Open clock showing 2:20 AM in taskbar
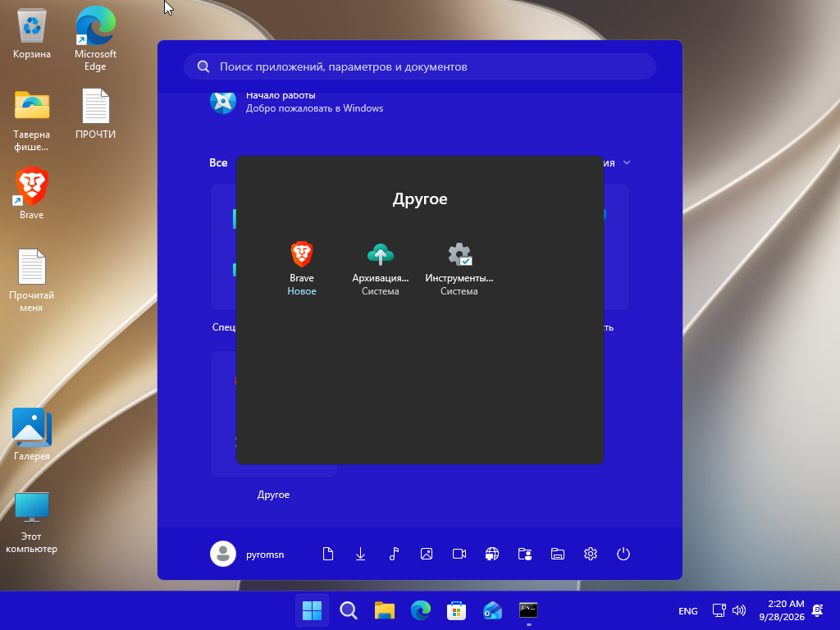This screenshot has height=630, width=840. [x=782, y=610]
